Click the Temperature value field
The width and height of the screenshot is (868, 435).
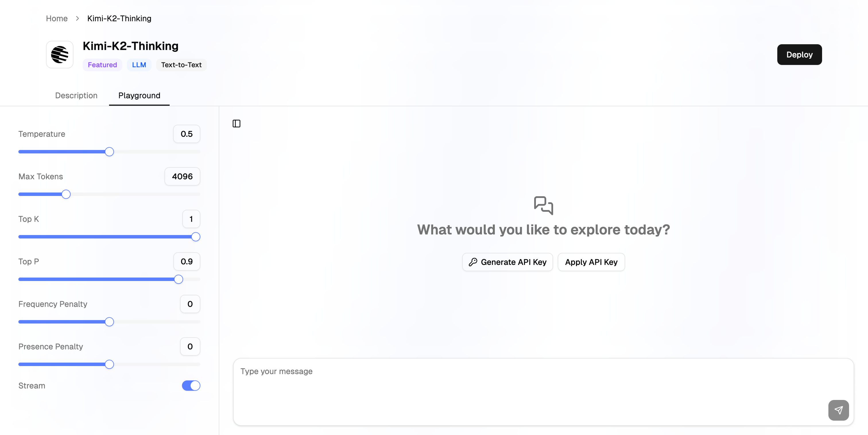pyautogui.click(x=187, y=134)
